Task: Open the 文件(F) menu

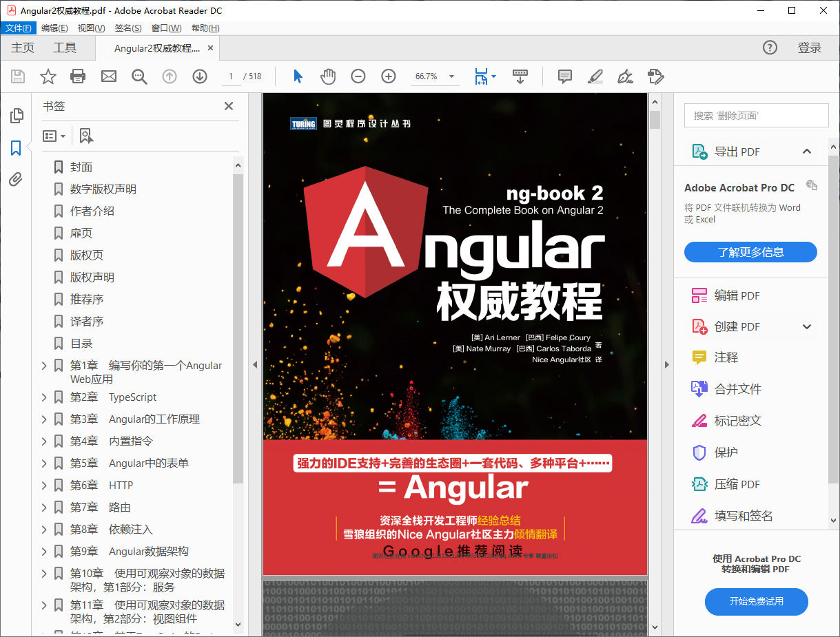Action: (18, 28)
